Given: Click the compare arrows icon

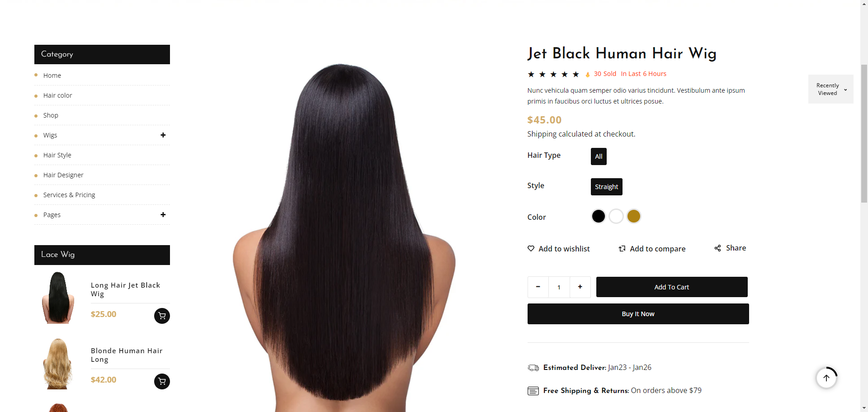Looking at the screenshot, I should pyautogui.click(x=622, y=248).
